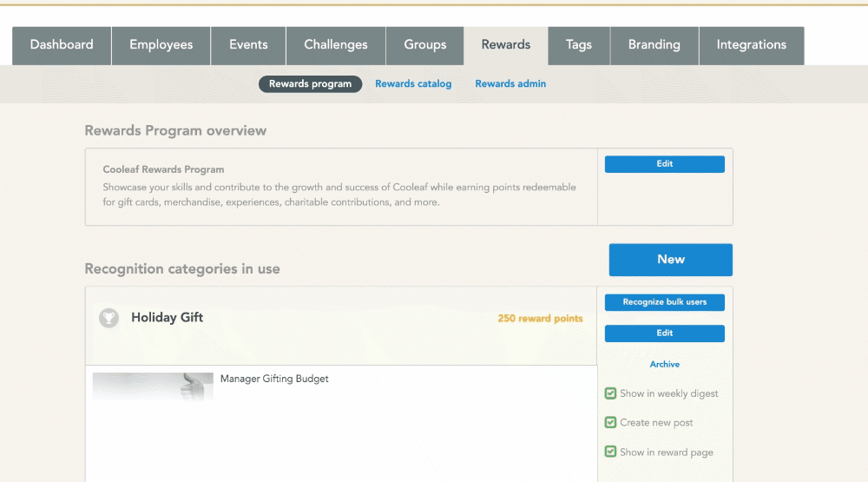Select the Rewards program sub-tab

click(x=310, y=83)
